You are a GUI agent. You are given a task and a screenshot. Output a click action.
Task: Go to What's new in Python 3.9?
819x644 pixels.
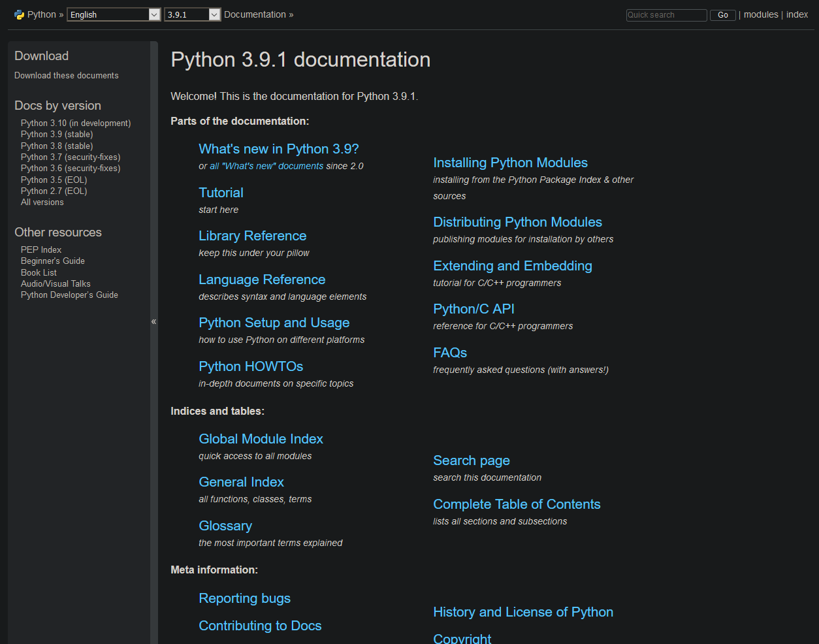pos(278,149)
